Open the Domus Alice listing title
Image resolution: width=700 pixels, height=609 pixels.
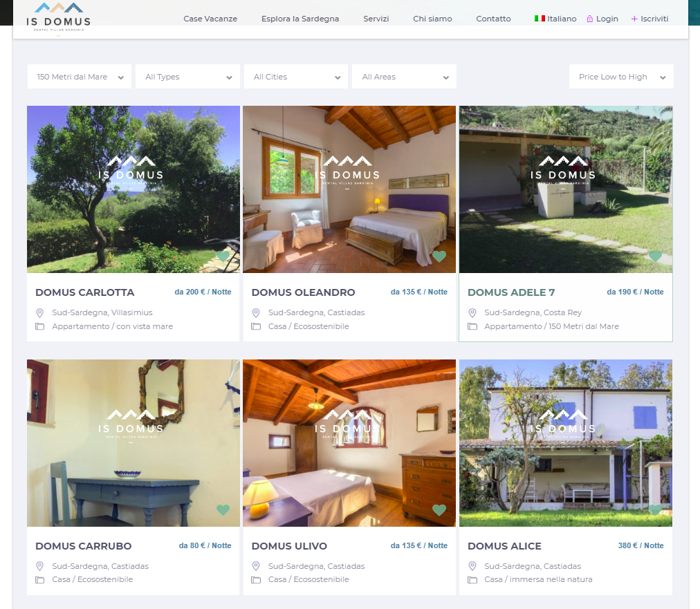pyautogui.click(x=504, y=546)
